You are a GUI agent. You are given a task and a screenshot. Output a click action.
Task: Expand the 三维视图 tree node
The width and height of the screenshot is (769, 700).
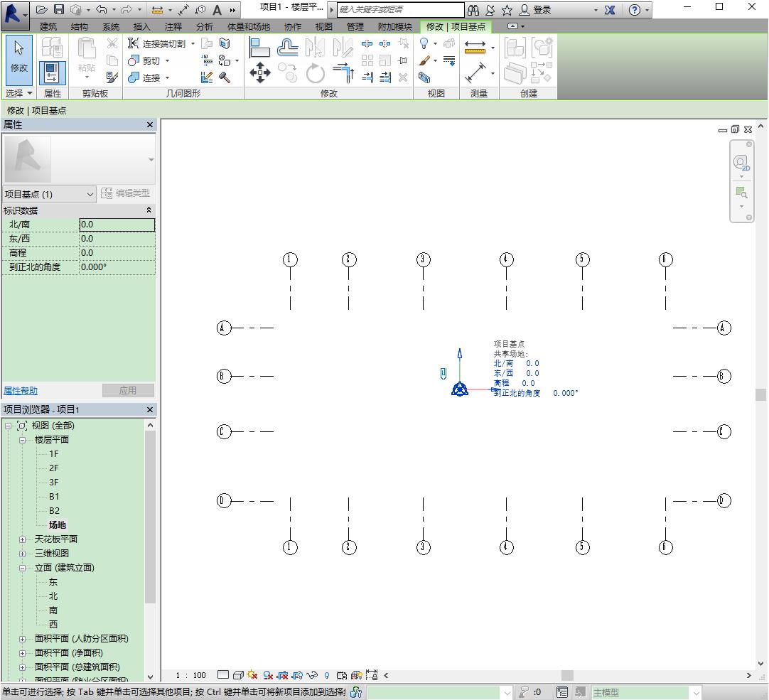[22, 554]
